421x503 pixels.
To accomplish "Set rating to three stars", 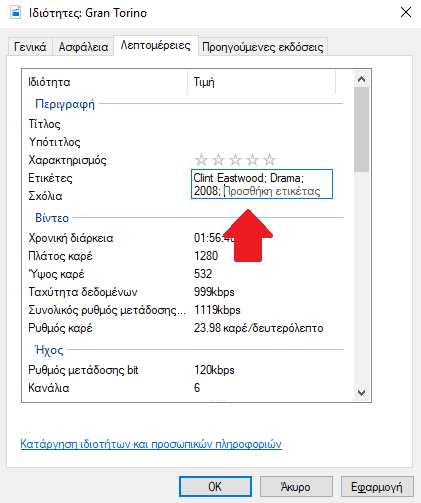I will tap(235, 160).
